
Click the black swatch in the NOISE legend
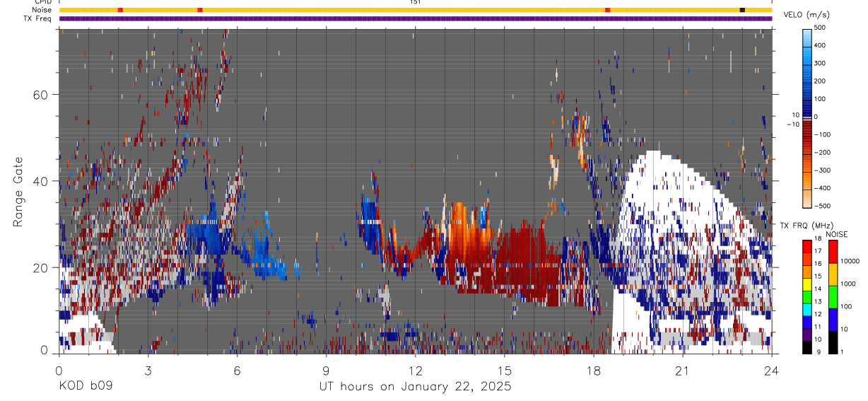click(x=833, y=342)
